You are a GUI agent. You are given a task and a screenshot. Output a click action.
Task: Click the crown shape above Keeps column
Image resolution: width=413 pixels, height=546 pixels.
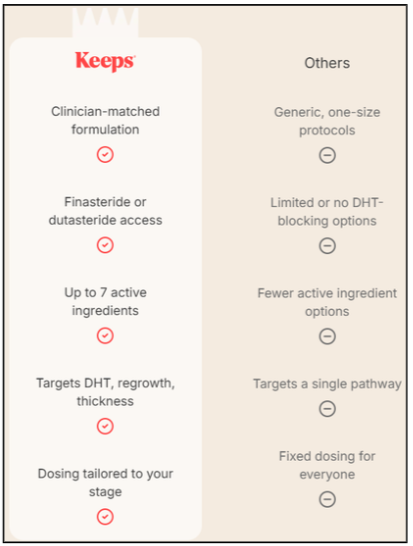(105, 22)
